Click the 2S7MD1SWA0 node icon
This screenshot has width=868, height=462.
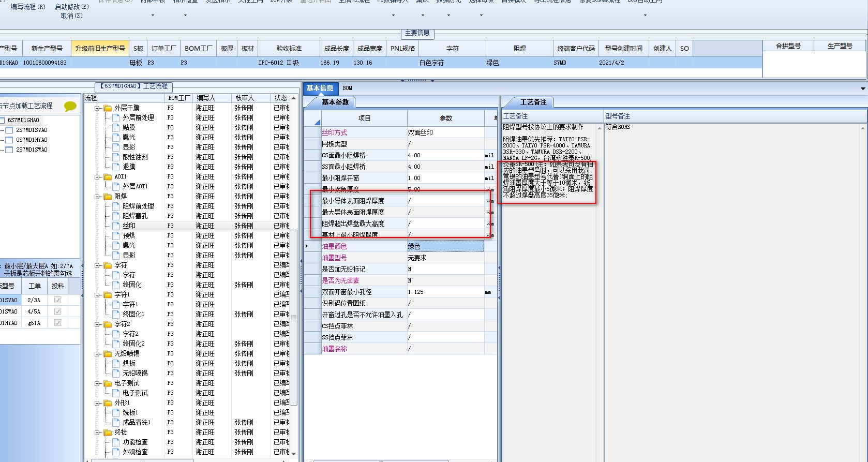click(8, 150)
